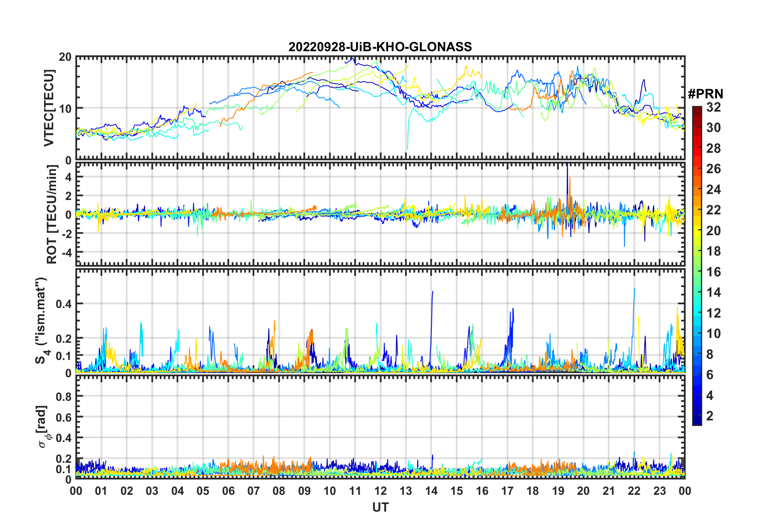Click colorbar tick label 32
Image resolution: width=761 pixels, height=532 pixels.
point(713,107)
